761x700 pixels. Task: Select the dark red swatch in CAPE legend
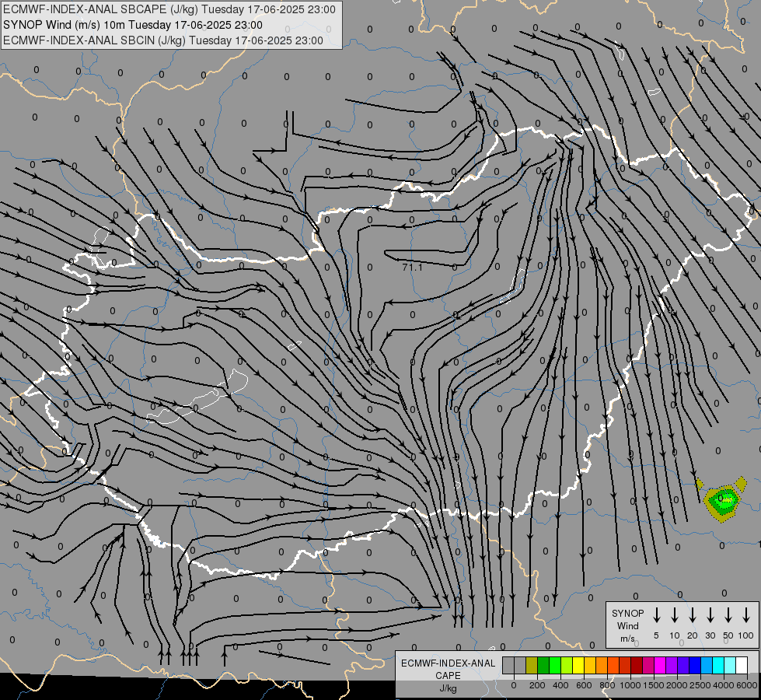(637, 665)
